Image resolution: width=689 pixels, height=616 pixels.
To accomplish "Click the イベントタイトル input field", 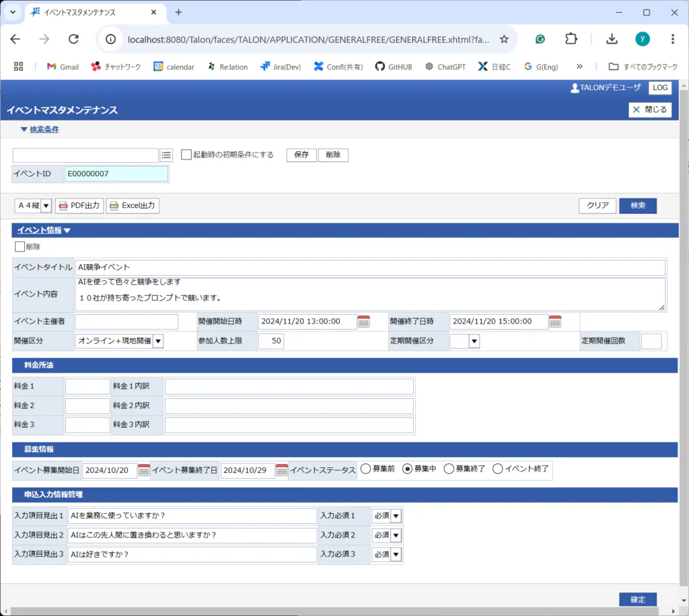I will point(370,268).
